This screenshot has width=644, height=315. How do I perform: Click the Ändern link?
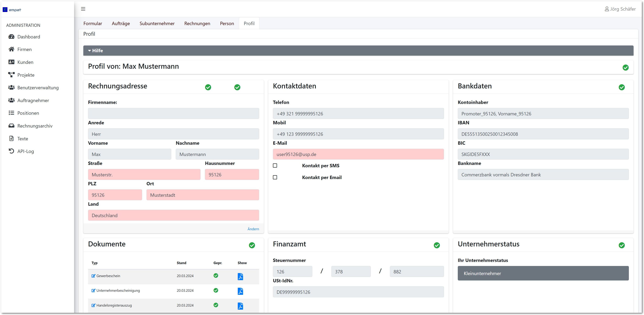253,229
